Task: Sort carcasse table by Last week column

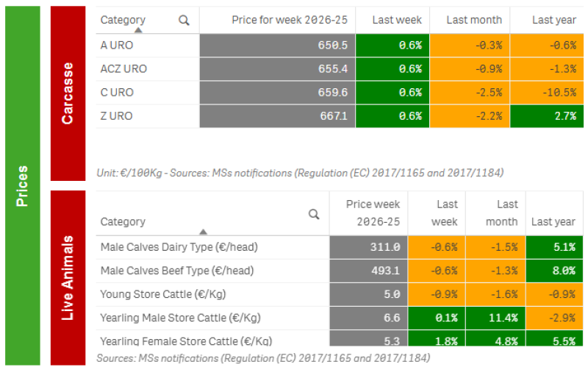Action: (x=397, y=20)
